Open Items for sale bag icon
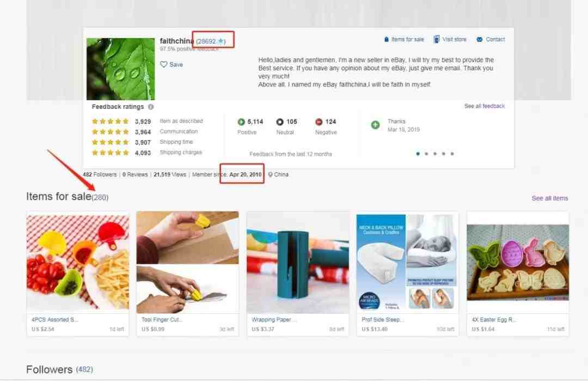This screenshot has width=588, height=381. coord(386,39)
